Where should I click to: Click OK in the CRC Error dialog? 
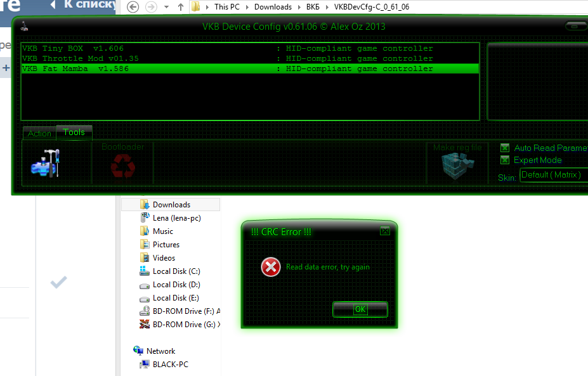point(360,309)
